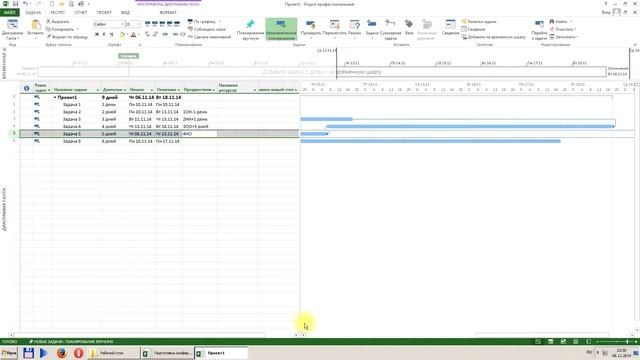Insert a Milestone (Веха)
Screen dimensions: 640x360
pyautogui.click(x=409, y=28)
